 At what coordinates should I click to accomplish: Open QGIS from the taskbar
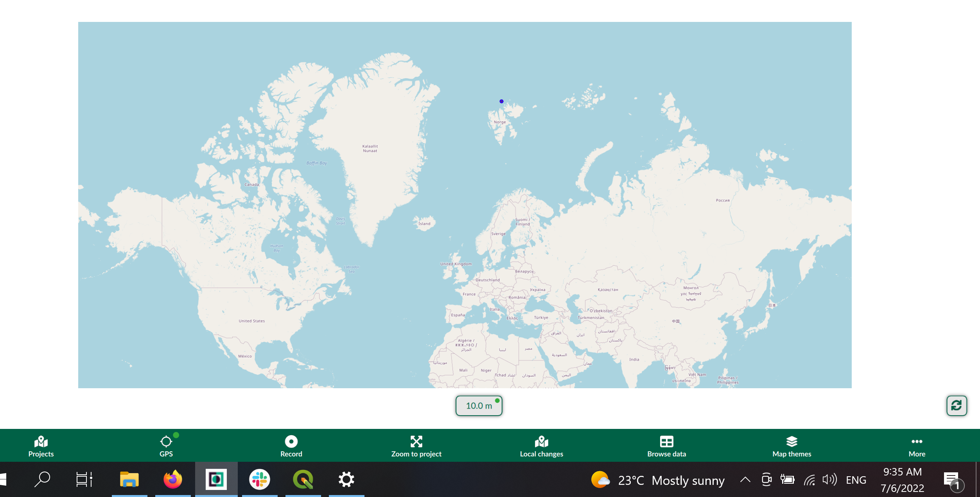click(x=303, y=479)
